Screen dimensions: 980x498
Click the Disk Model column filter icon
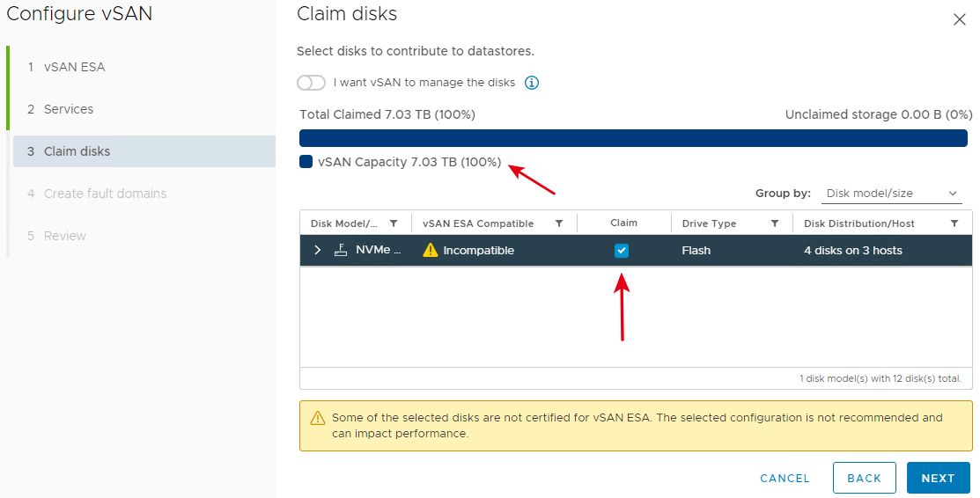394,223
